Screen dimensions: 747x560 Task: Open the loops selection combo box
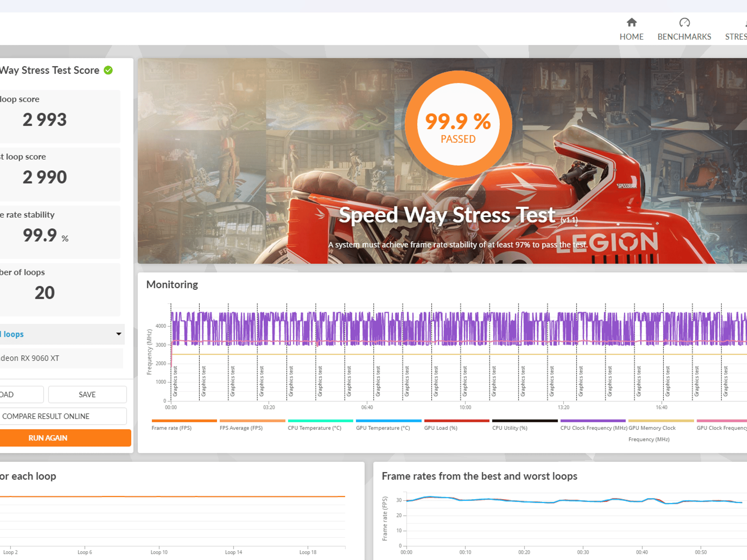[x=62, y=334]
